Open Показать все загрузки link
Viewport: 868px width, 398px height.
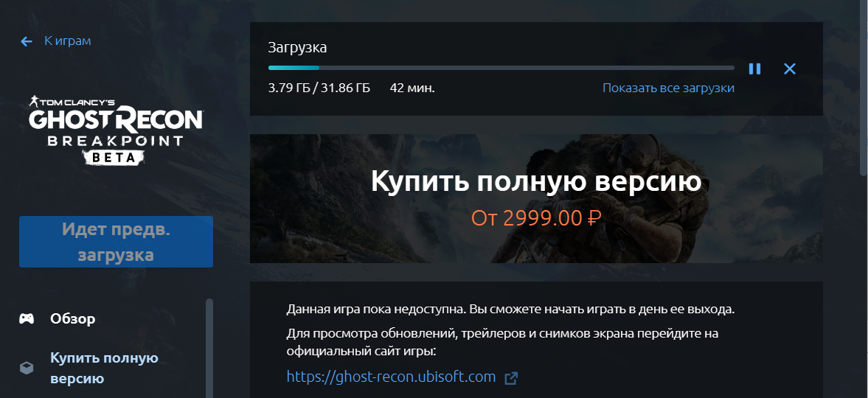tap(668, 88)
